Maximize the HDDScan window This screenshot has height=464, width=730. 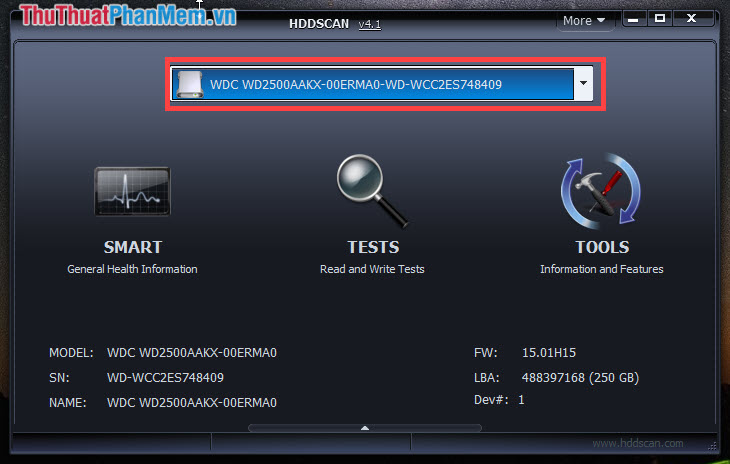point(660,19)
